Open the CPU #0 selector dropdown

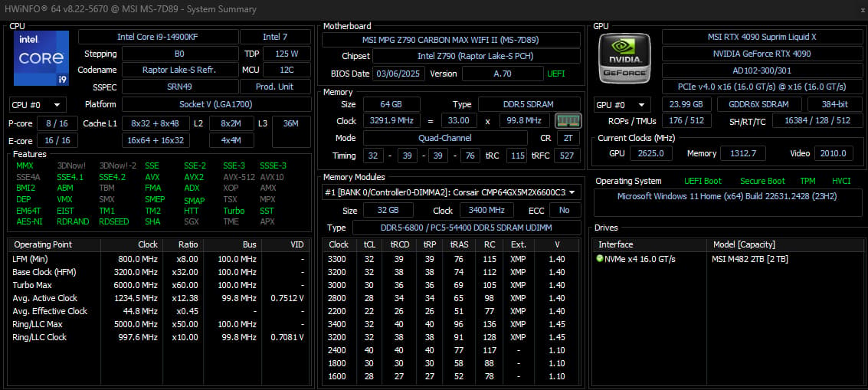coord(38,105)
